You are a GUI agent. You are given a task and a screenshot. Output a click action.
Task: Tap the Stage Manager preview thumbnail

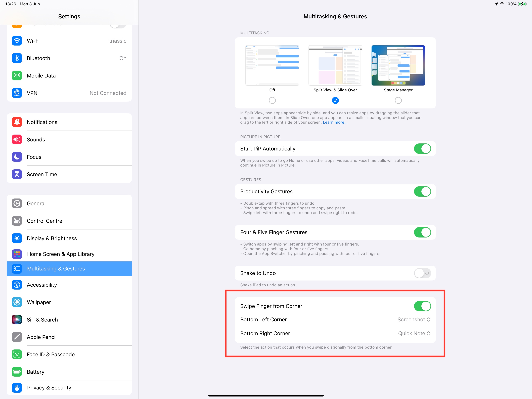[x=398, y=65]
